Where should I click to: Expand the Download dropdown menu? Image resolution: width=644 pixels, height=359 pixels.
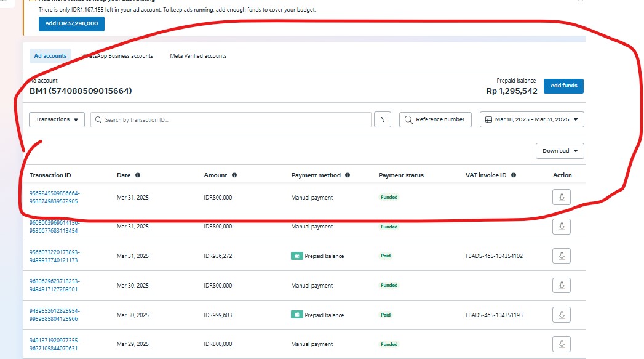tap(560, 151)
